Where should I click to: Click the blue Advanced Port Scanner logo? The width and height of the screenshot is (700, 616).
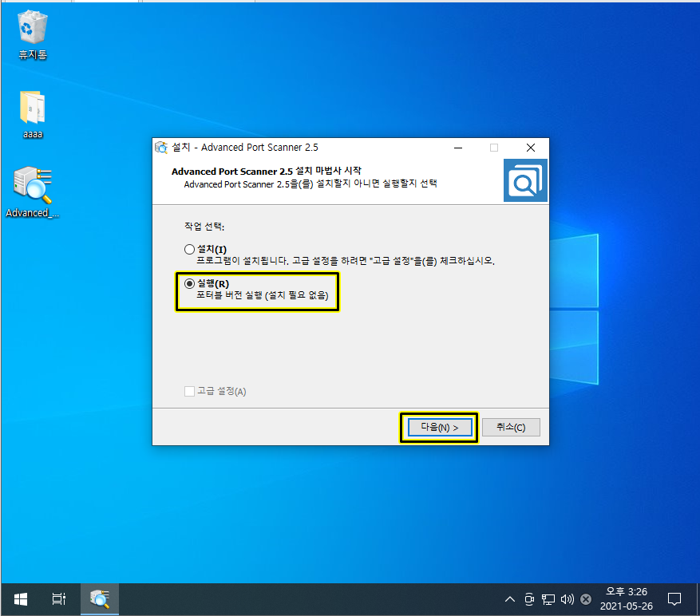pos(525,180)
